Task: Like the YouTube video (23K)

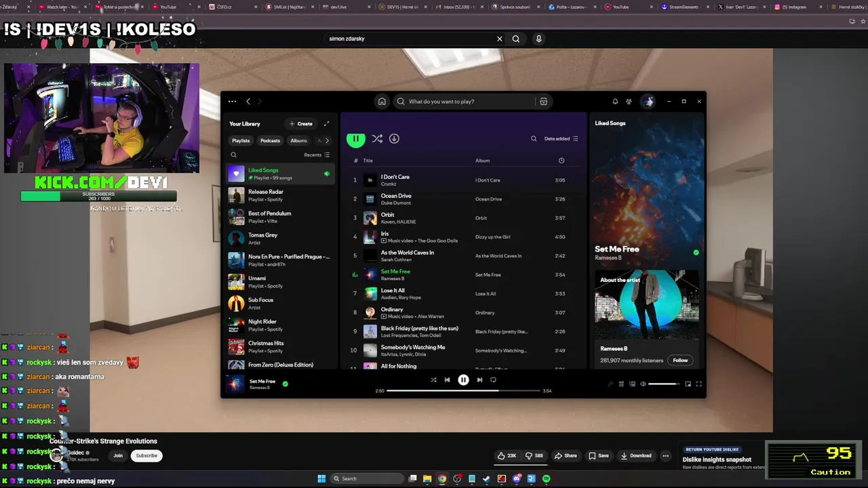Action: pyautogui.click(x=507, y=455)
